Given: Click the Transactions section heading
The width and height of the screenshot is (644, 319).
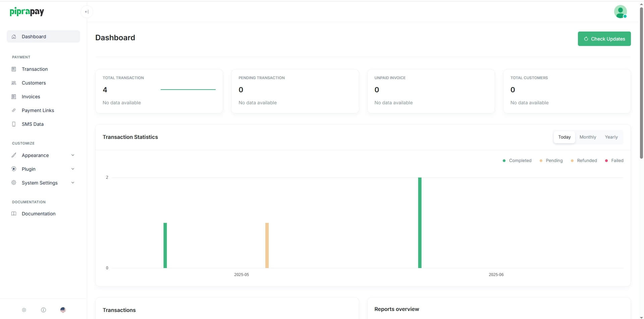Looking at the screenshot, I should (x=119, y=310).
